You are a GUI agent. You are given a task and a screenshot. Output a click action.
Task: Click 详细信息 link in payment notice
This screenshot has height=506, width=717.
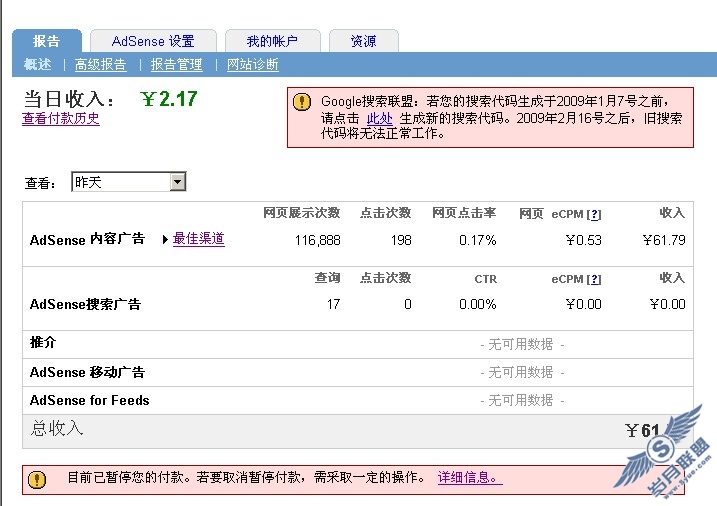469,478
